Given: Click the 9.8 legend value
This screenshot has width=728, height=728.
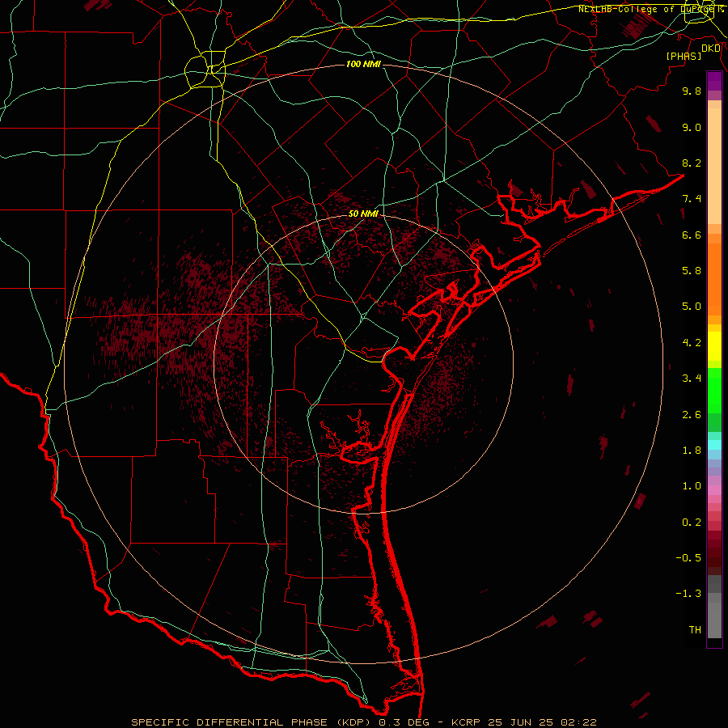Looking at the screenshot, I should pyautogui.click(x=692, y=91).
